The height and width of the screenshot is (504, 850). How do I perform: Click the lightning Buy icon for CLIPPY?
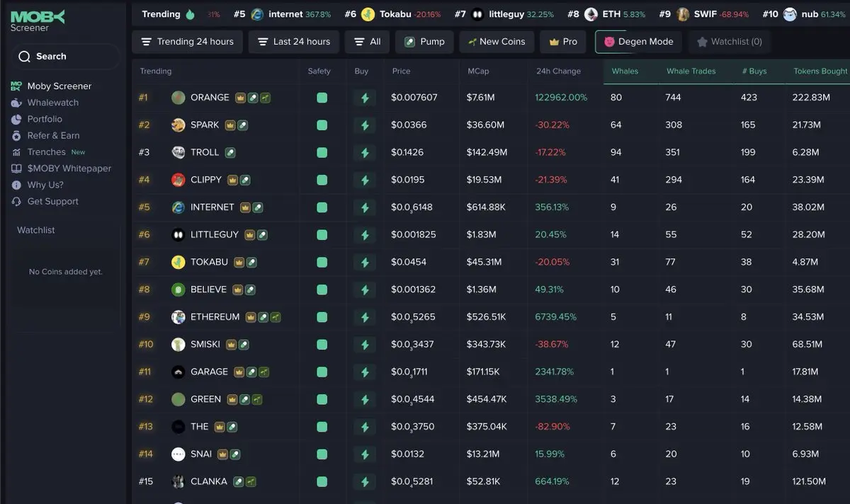click(365, 180)
